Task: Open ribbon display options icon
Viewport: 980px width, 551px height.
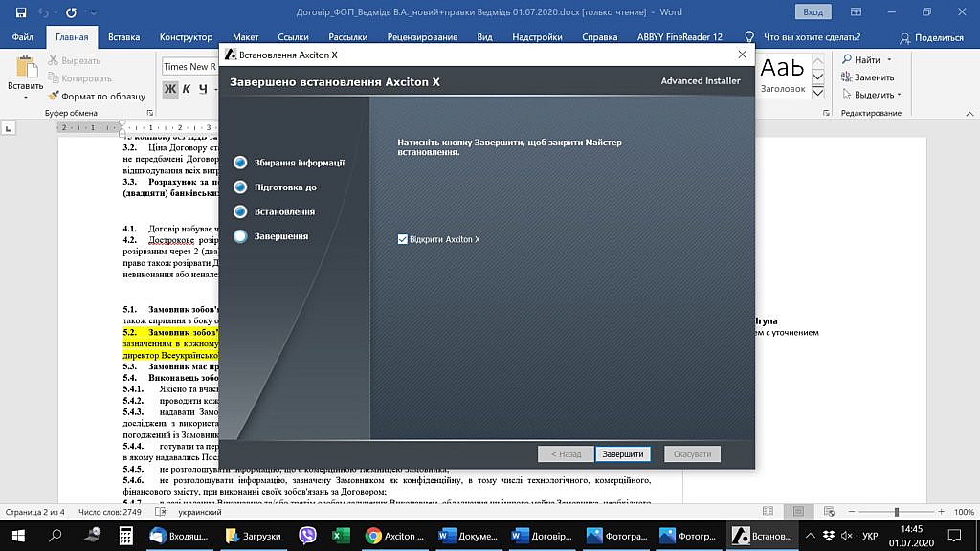Action: 856,11
